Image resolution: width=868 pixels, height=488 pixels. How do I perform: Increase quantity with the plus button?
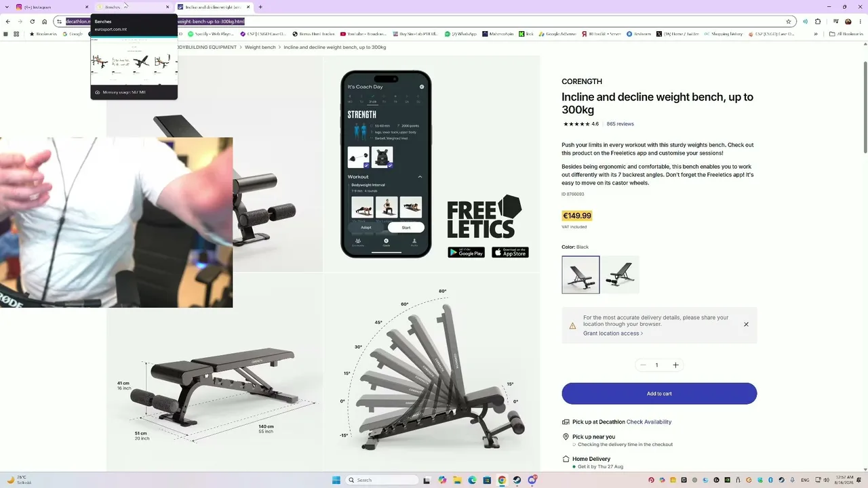coord(675,365)
